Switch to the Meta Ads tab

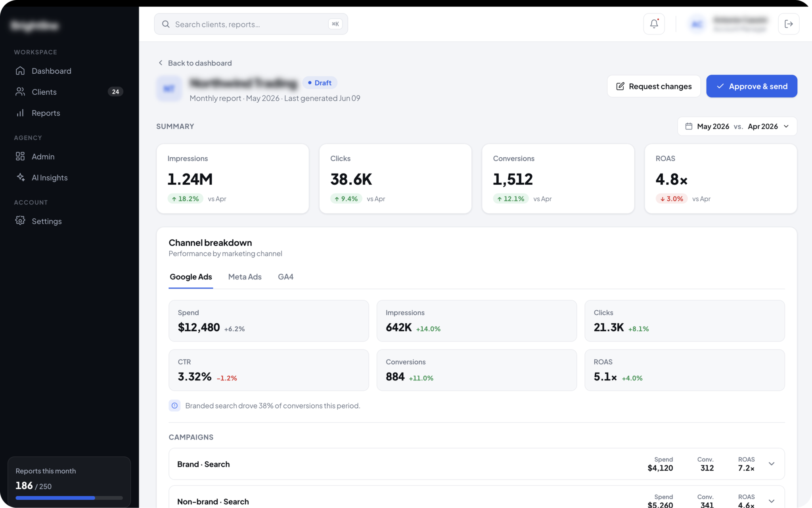(245, 277)
